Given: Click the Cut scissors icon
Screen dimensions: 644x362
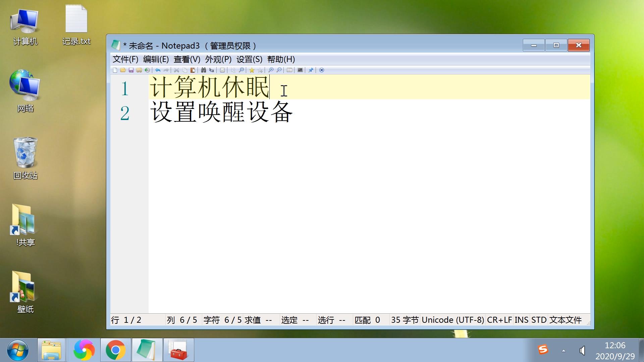Looking at the screenshot, I should (176, 70).
